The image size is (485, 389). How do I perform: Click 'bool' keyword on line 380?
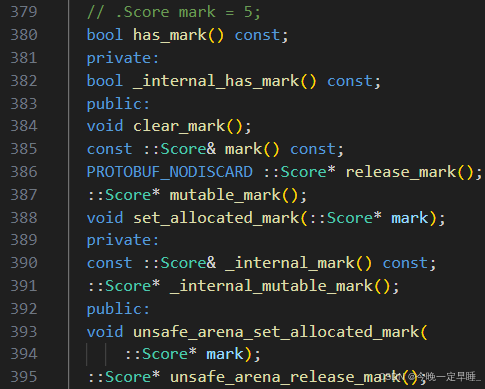click(105, 35)
